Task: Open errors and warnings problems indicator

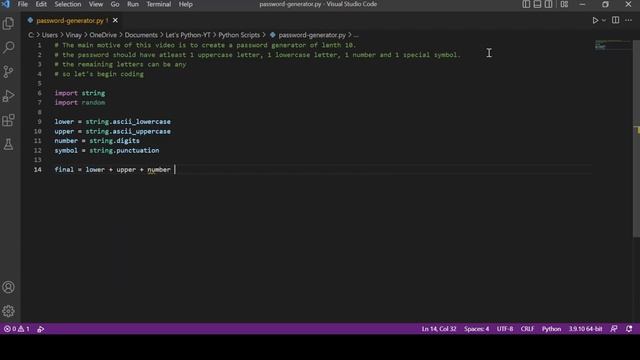Action: [x=17, y=329]
